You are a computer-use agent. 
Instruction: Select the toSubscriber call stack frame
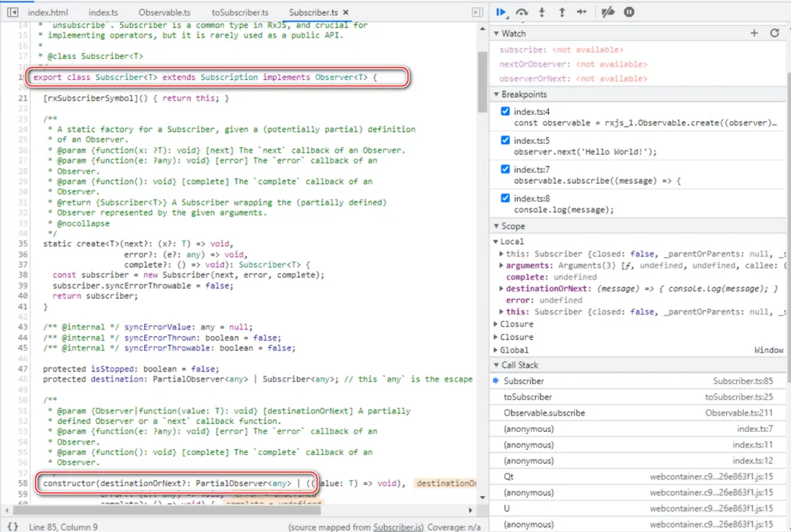(x=528, y=397)
